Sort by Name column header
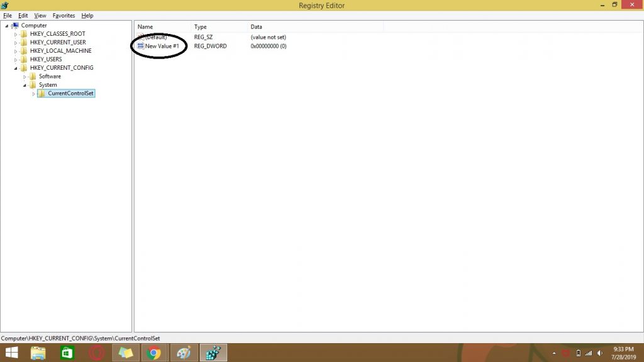 click(x=163, y=26)
